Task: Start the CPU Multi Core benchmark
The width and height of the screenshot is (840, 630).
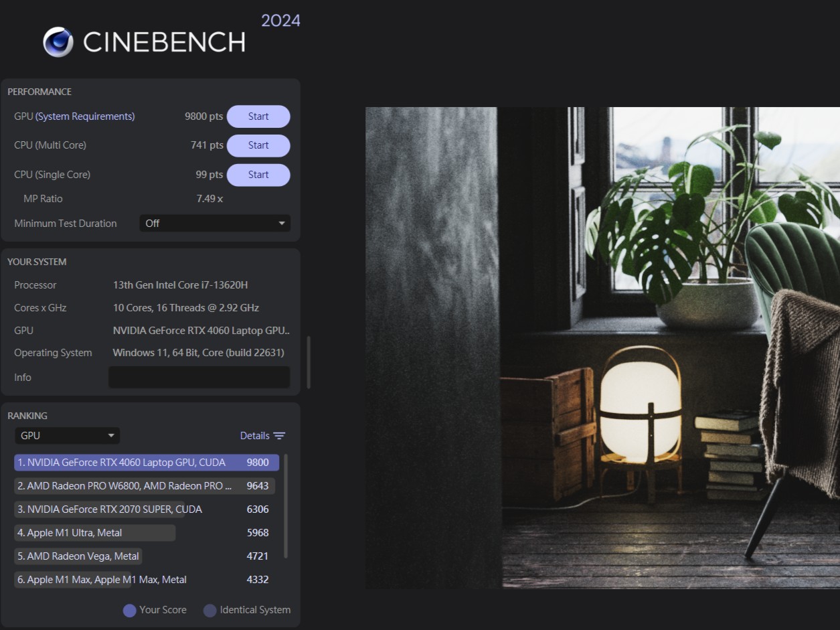Action: [x=258, y=145]
